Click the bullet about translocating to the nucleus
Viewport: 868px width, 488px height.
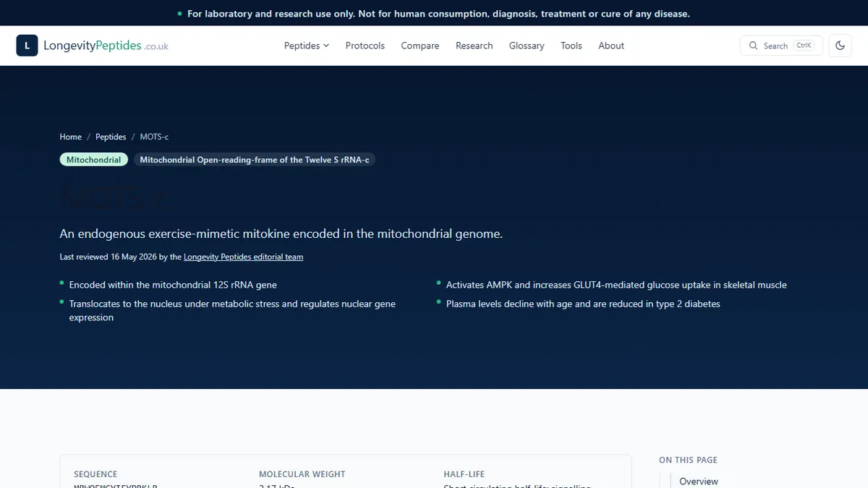pos(232,311)
